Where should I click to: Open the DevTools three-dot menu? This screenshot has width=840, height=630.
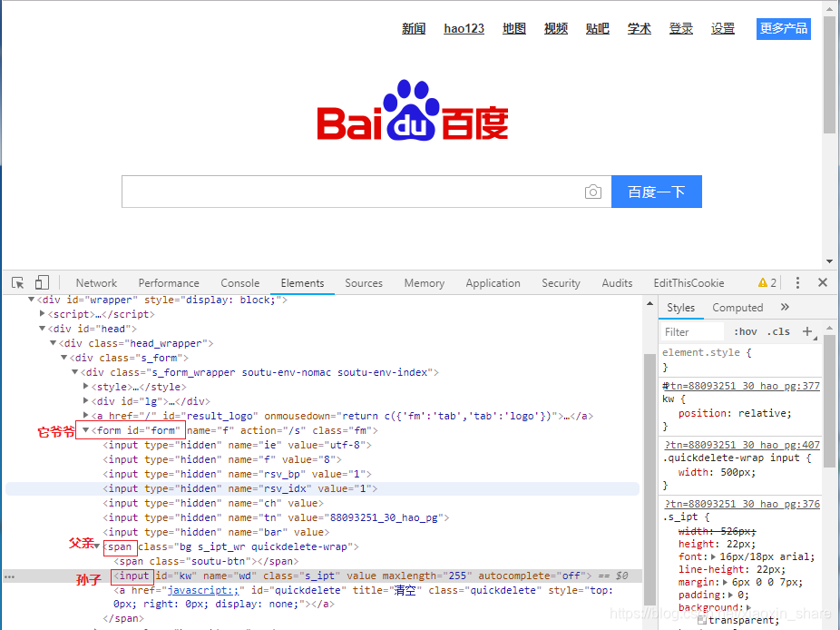click(x=797, y=282)
